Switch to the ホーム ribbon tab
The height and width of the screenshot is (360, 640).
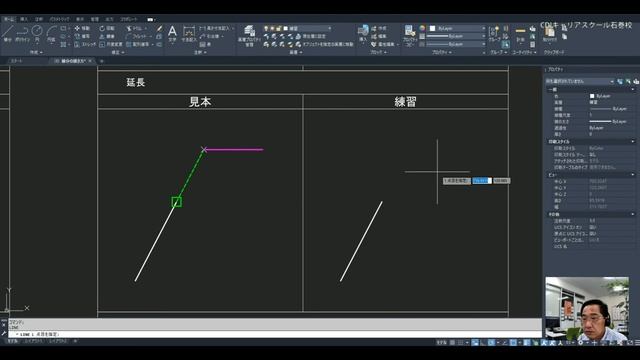point(9,19)
